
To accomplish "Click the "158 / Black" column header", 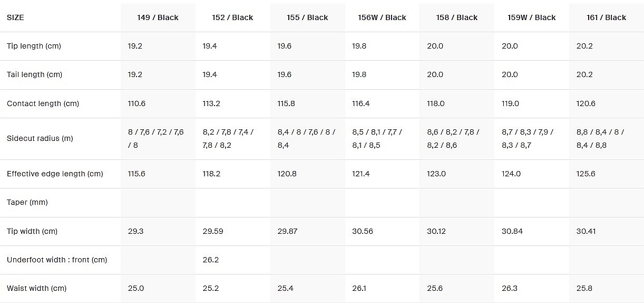I will [x=457, y=17].
